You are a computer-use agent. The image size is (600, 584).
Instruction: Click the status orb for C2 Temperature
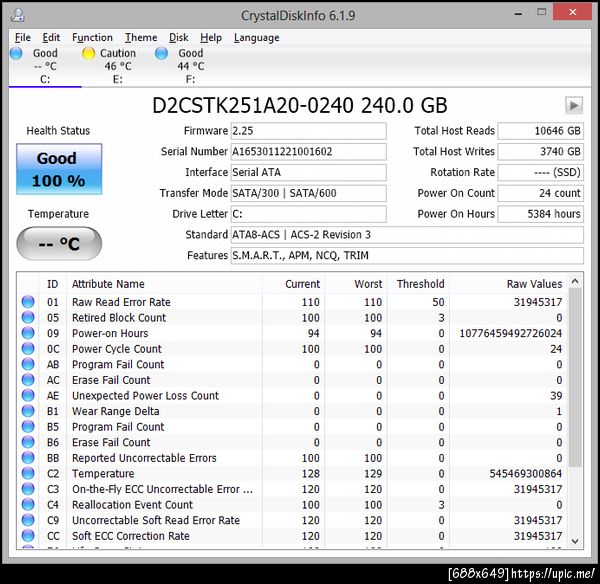28,473
